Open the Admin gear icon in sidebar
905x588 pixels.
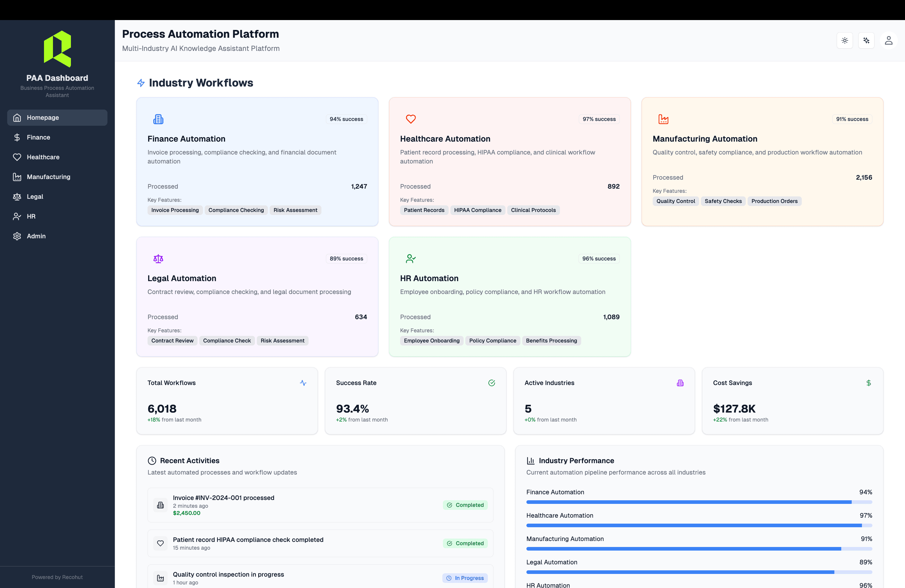tap(17, 236)
